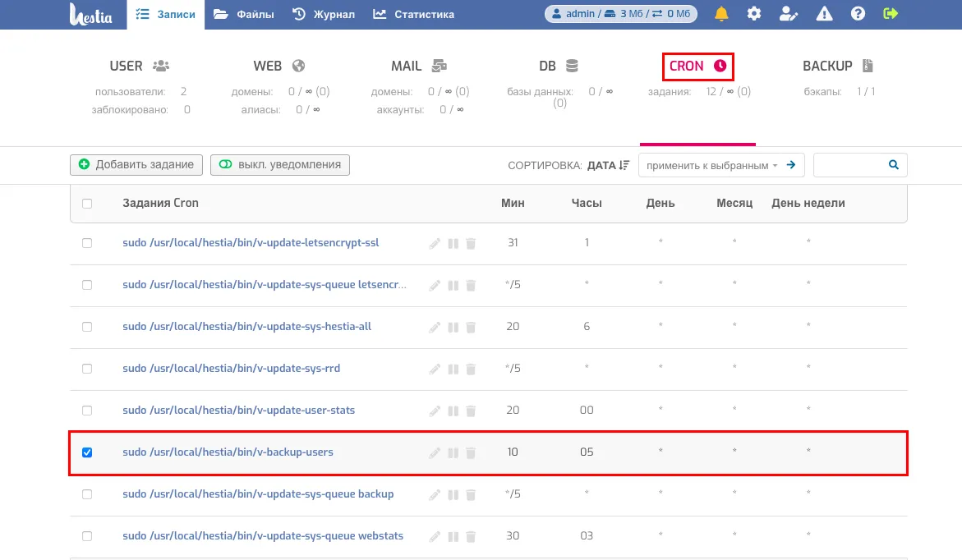Delete the v-update-sys-hestia-all job
962x560 pixels.
pos(471,327)
